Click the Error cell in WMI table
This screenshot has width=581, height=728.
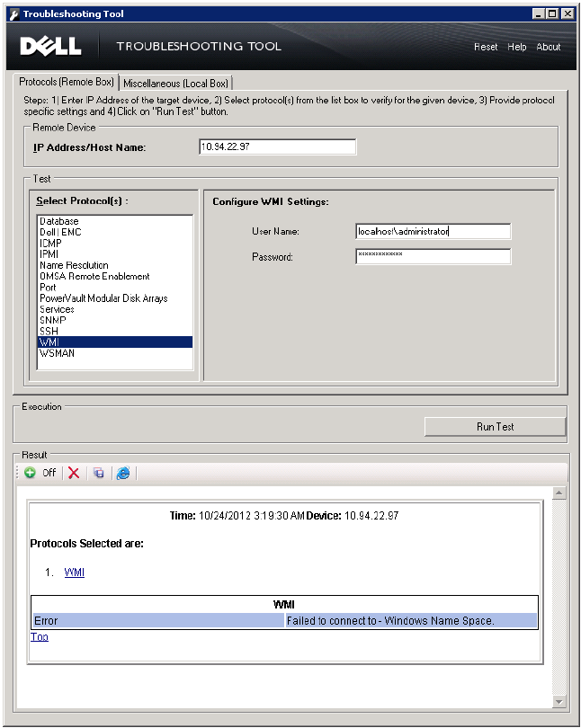(x=158, y=621)
